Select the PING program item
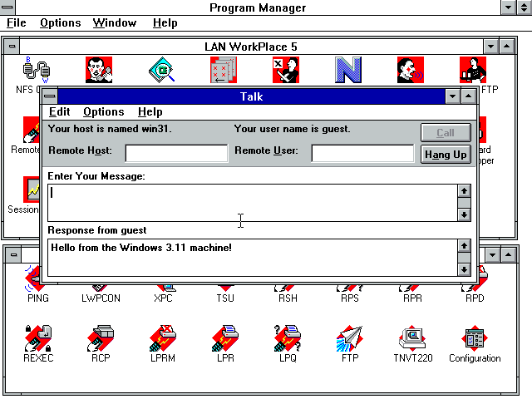Viewport: 532px width, 399px height. point(38,298)
